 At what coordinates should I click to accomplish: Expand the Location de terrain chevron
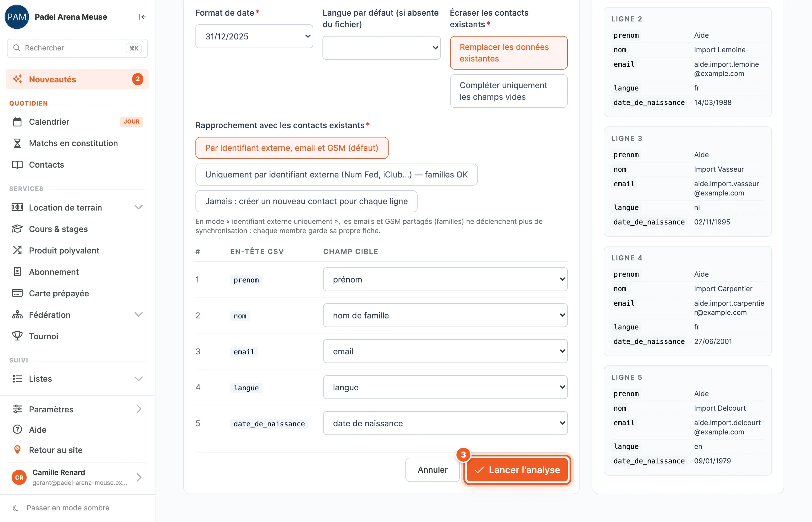138,207
